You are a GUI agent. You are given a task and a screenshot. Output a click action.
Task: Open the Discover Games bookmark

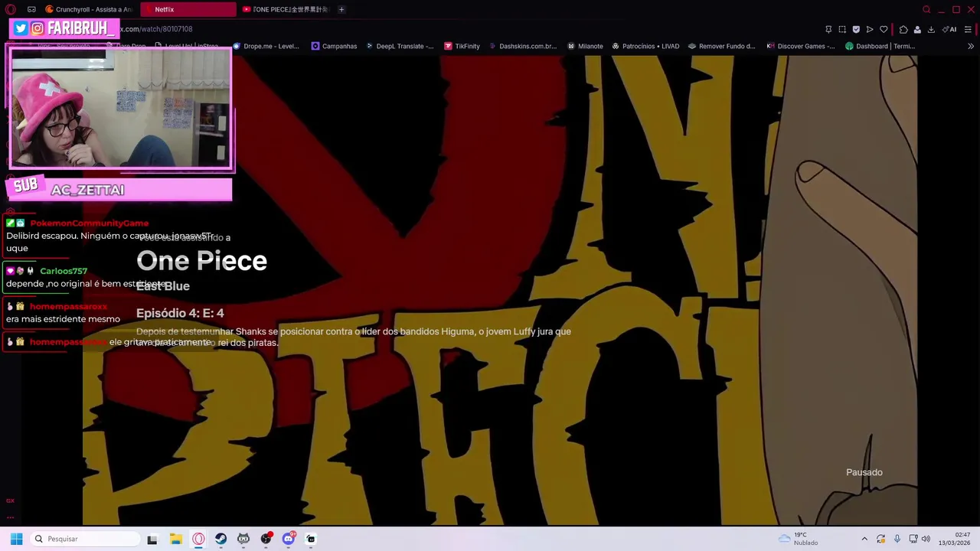(801, 46)
